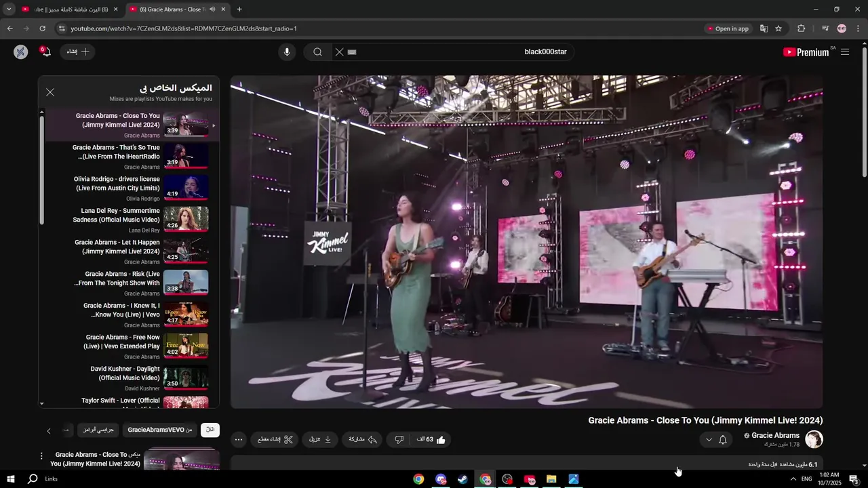Close the Gracie Abrams tab
The height and width of the screenshot is (488, 868).
223,9
